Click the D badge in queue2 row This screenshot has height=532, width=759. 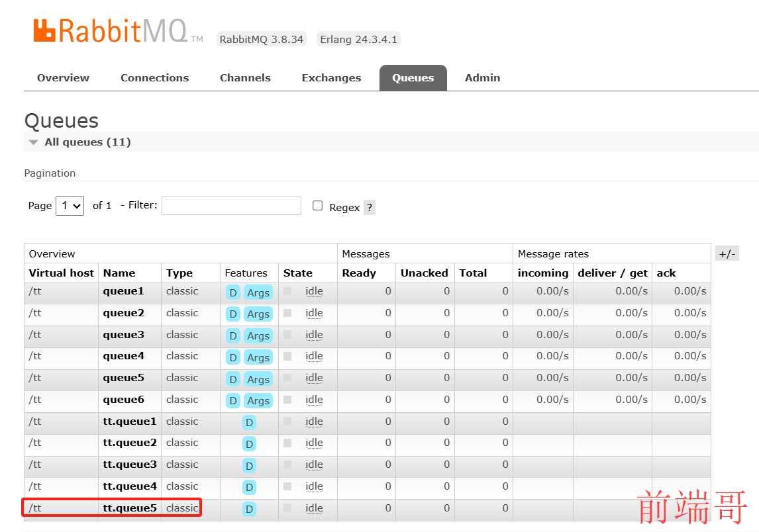coord(233,314)
